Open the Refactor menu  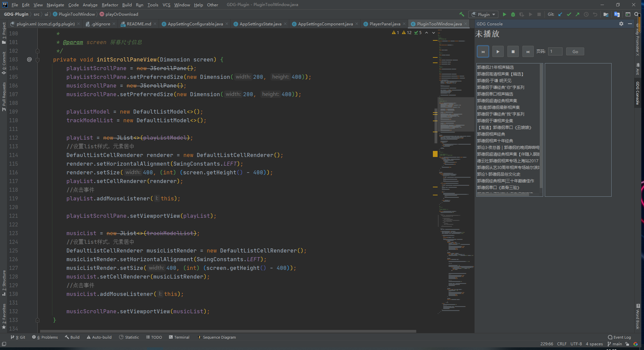(x=110, y=5)
